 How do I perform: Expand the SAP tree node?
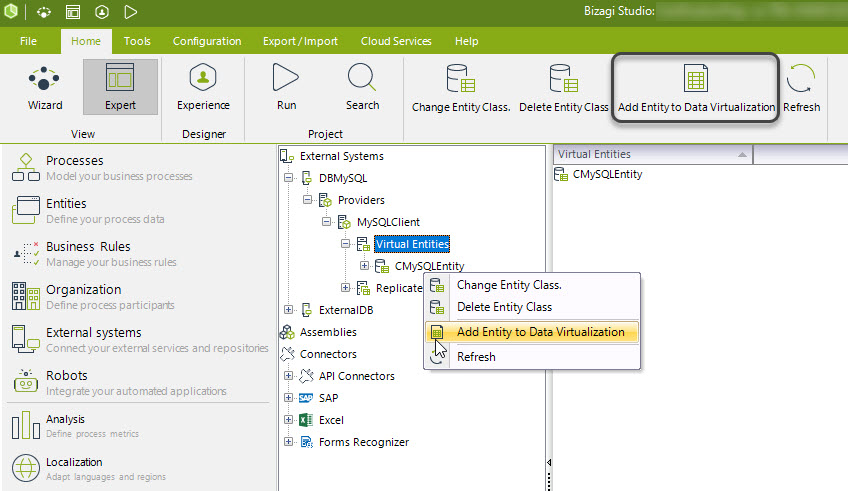[288, 398]
